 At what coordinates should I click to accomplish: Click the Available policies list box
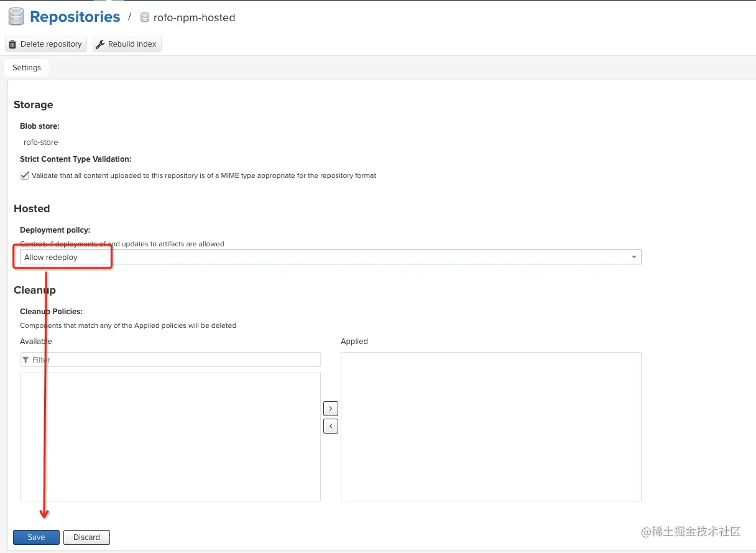coord(170,437)
